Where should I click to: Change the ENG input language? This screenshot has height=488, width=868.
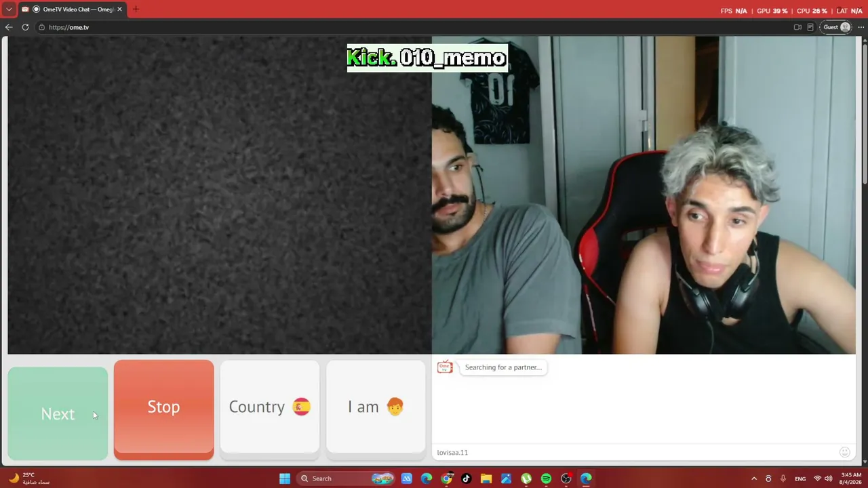(x=800, y=479)
